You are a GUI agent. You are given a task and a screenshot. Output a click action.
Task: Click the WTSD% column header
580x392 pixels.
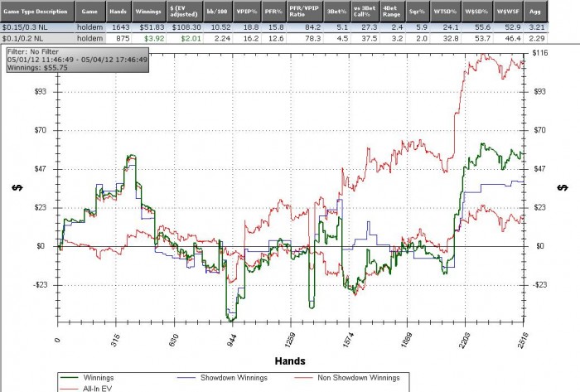[x=446, y=12]
